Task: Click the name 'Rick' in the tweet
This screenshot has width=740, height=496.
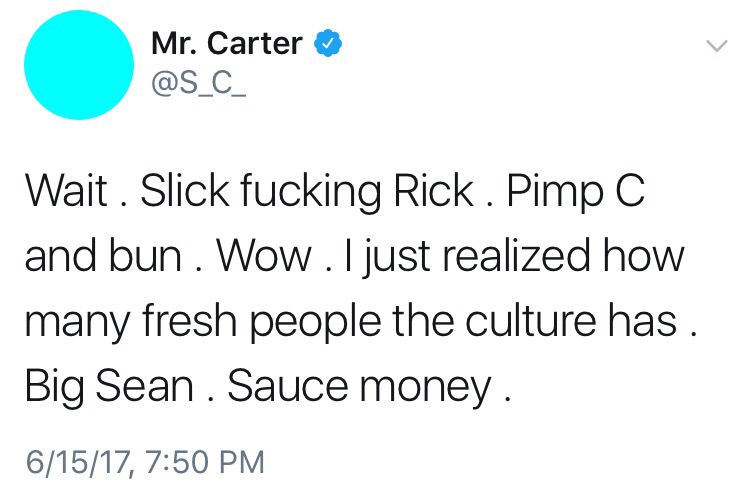Action: pos(434,191)
